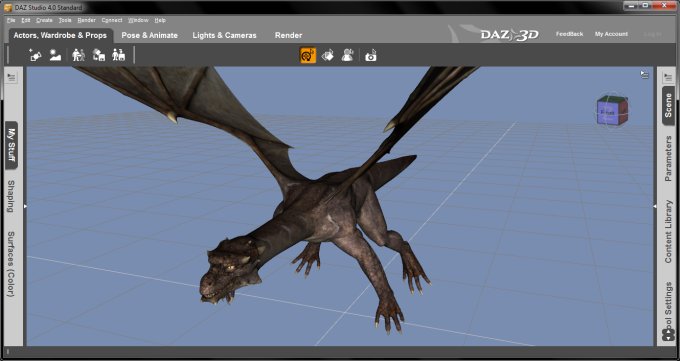Click the globe content swap icon

click(x=99, y=55)
